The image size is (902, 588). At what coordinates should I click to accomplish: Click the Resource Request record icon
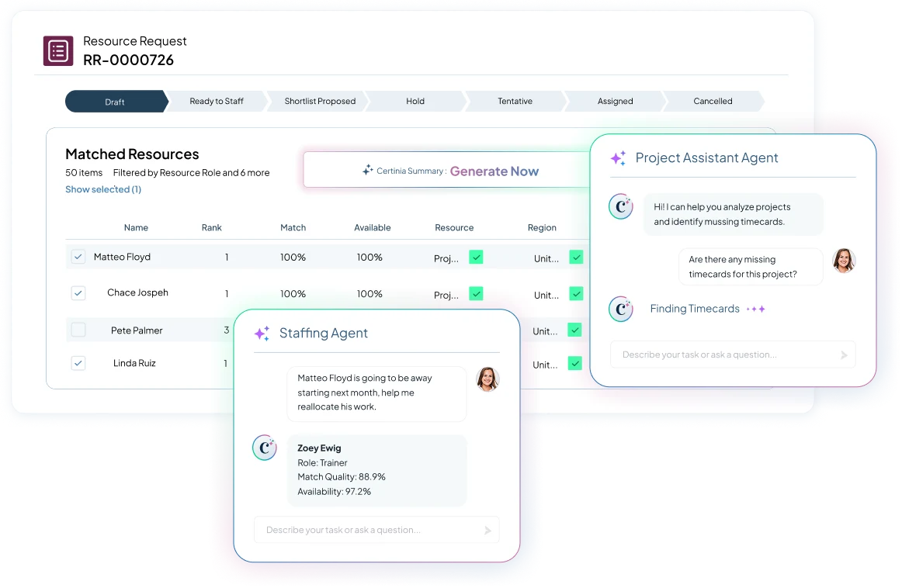[58, 51]
